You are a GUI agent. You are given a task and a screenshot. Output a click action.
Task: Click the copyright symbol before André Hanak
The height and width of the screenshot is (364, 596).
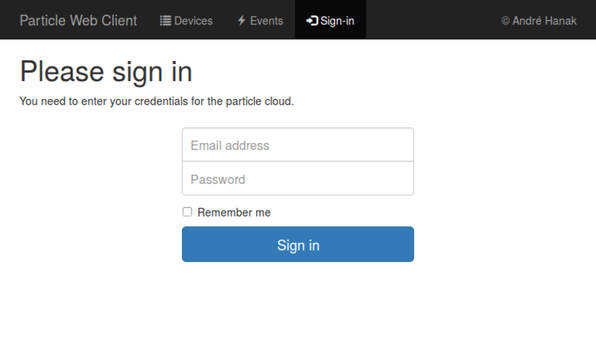point(505,21)
